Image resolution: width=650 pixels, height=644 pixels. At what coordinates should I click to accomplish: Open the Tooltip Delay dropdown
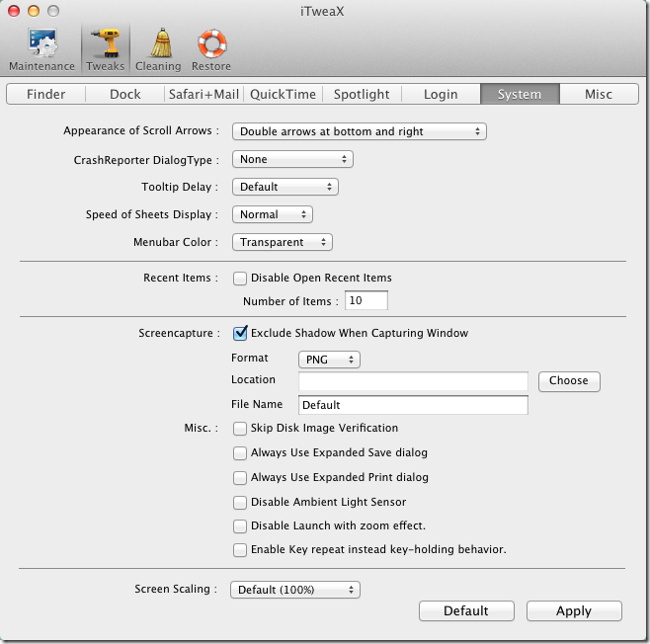285,187
